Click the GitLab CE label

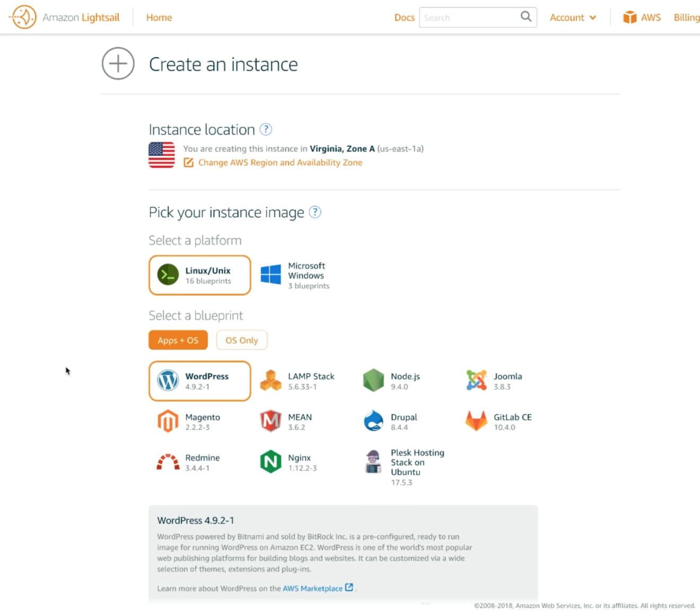pyautogui.click(x=513, y=417)
